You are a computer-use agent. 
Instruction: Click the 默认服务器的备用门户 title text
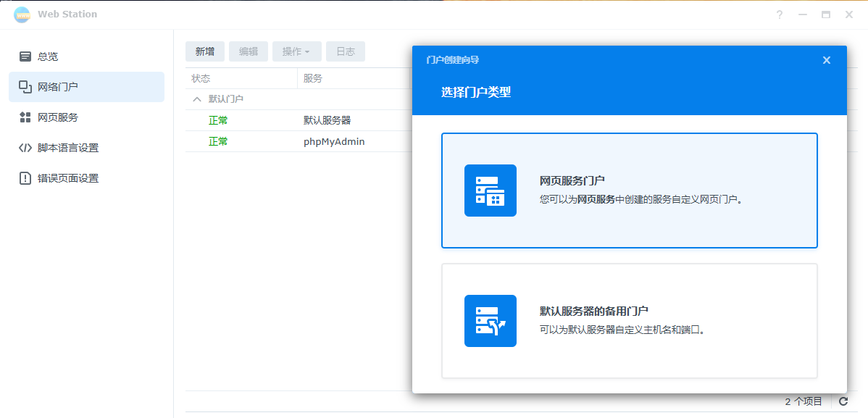(x=593, y=312)
